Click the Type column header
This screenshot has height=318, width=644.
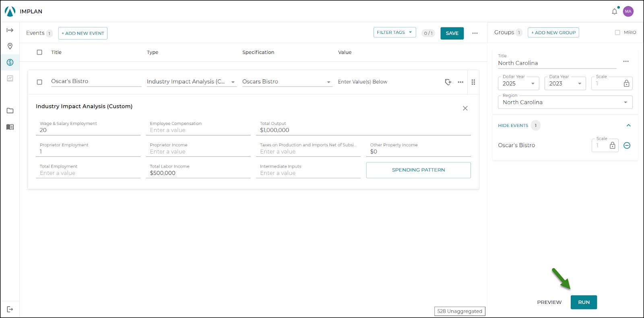153,52
